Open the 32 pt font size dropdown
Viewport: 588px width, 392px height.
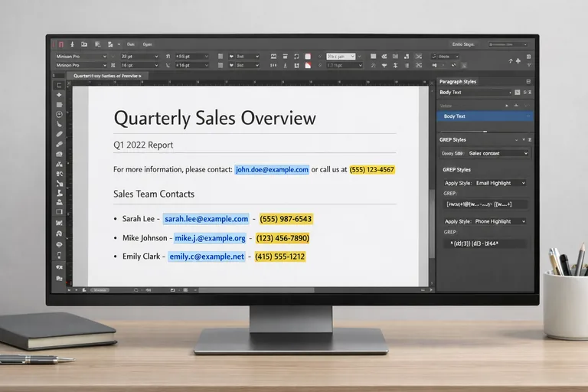coord(139,56)
